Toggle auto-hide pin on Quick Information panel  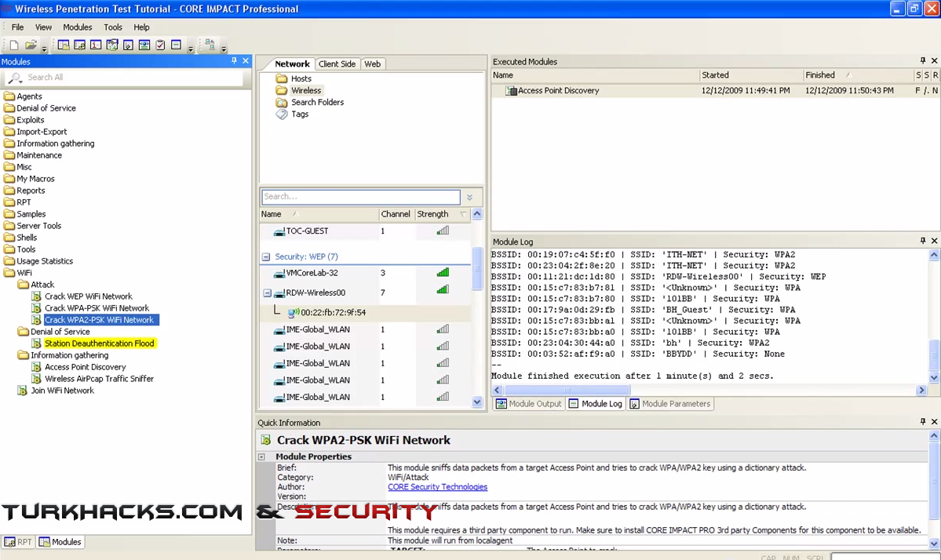tap(922, 421)
